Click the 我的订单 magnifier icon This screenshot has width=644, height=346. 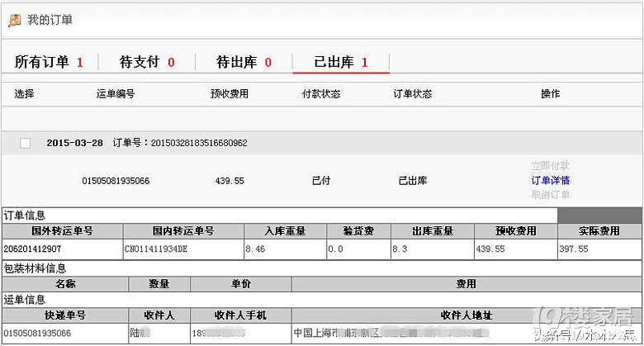(15, 20)
